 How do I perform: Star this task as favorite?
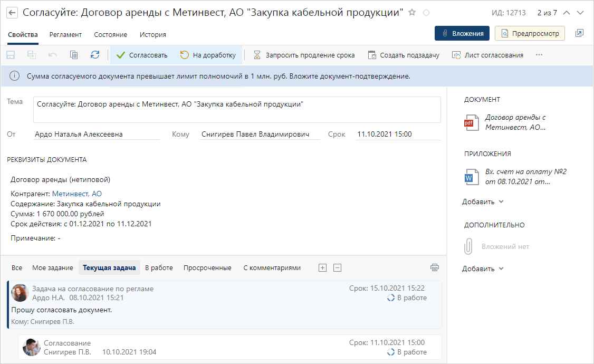[x=412, y=12]
